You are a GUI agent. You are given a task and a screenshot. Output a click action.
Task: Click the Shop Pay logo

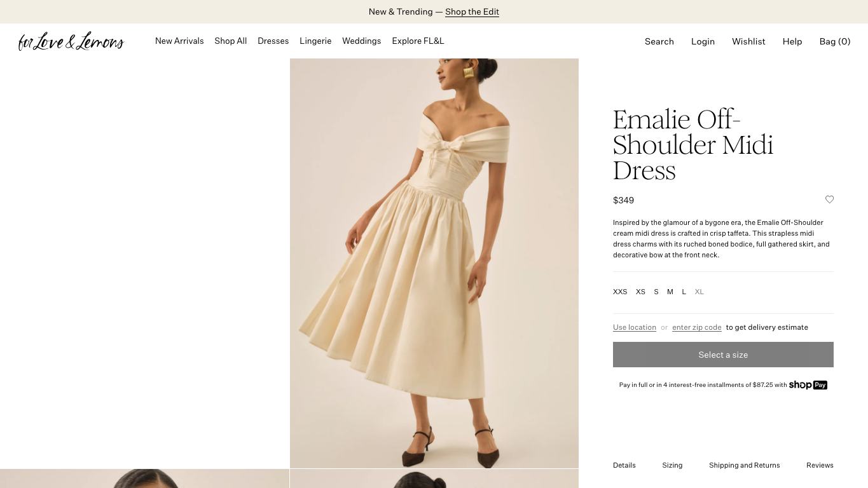point(808,385)
